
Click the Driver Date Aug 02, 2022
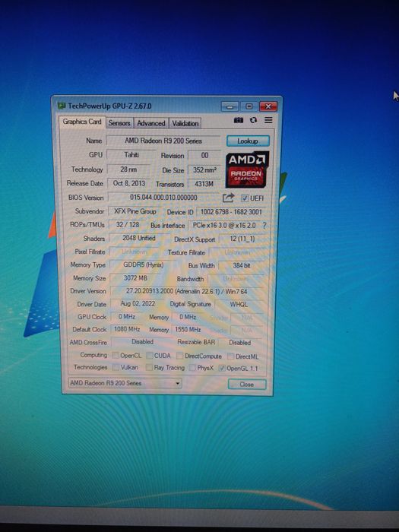(138, 304)
